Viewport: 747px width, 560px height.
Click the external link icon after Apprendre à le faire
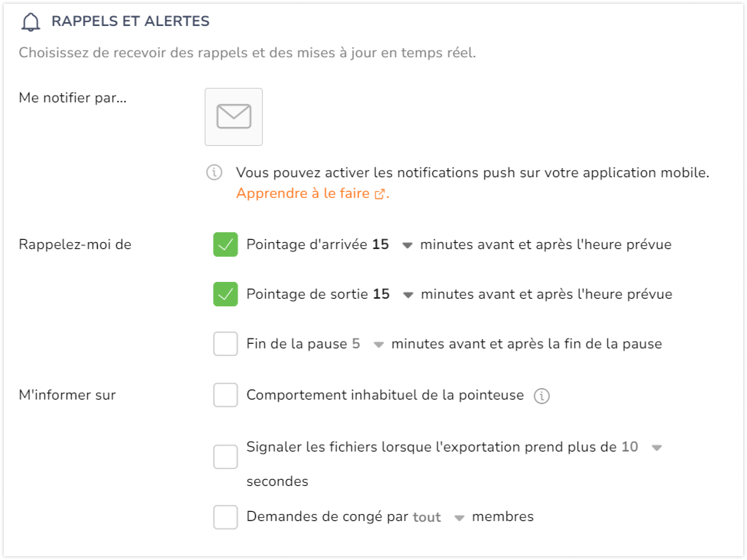(380, 194)
